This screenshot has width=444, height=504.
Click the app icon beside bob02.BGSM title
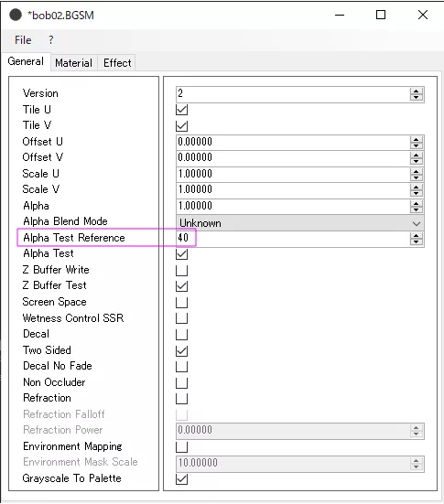click(x=16, y=15)
